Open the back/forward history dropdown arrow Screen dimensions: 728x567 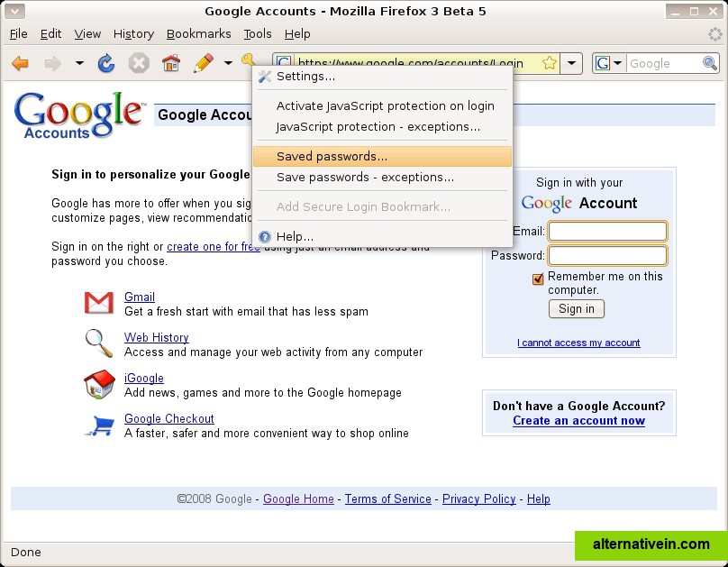pos(79,63)
